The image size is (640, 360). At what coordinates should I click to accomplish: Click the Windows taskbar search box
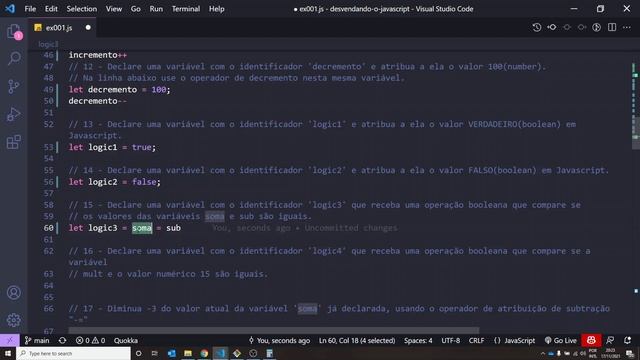[73, 353]
